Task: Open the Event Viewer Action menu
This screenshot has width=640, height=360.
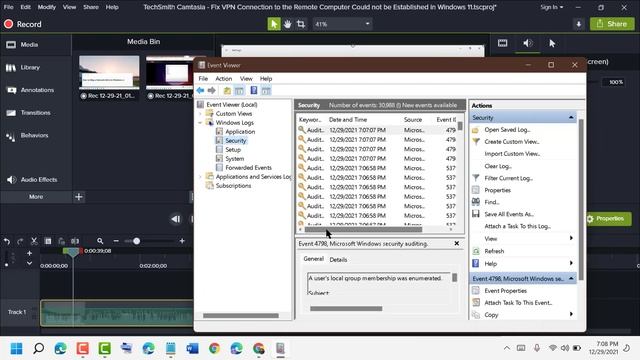Action: click(x=224, y=78)
